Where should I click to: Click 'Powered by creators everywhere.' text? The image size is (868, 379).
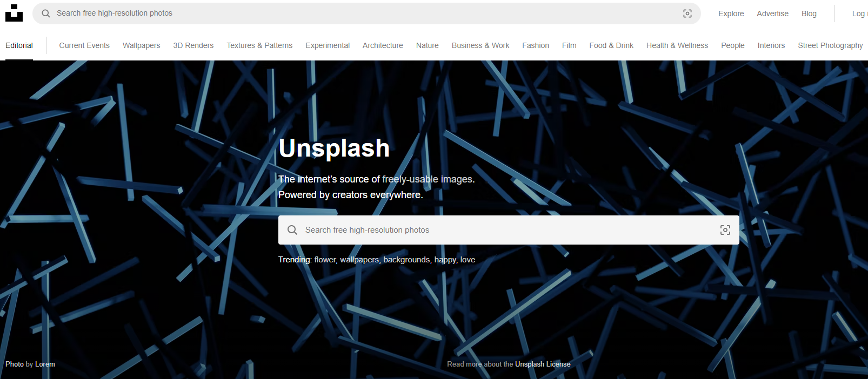coord(351,195)
